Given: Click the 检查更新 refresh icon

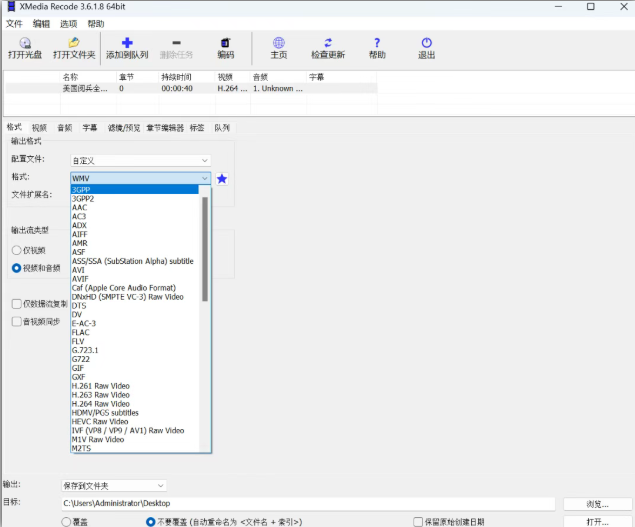Looking at the screenshot, I should [327, 43].
